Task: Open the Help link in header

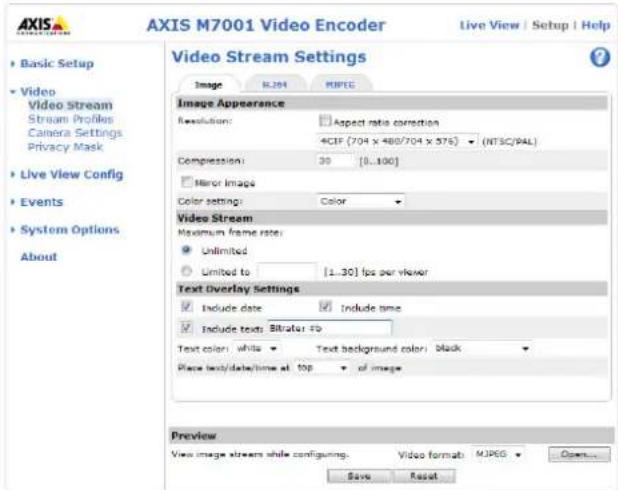Action: point(596,25)
